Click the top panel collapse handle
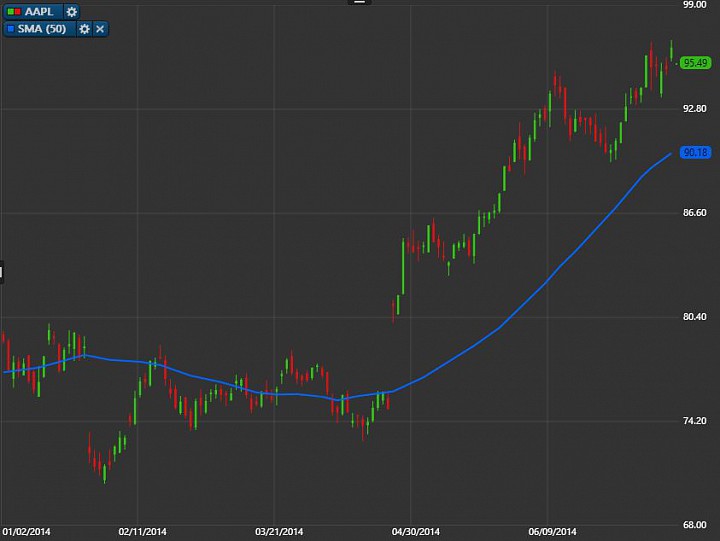Image resolution: width=720 pixels, height=541 pixels. (x=360, y=2)
